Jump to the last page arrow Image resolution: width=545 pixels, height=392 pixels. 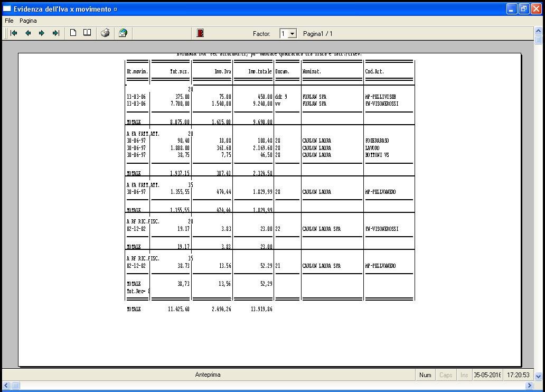(x=56, y=33)
